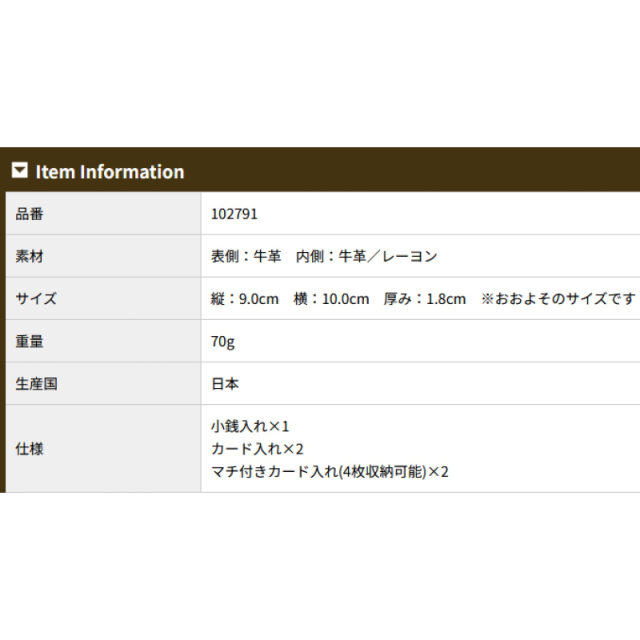Click the 素材 row label
Screen dimensions: 640x640
(29, 256)
